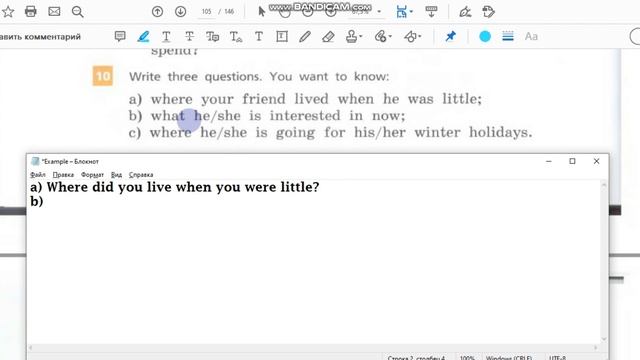Go to next page with down arrow
This screenshot has height=360, width=640.
[180, 12]
